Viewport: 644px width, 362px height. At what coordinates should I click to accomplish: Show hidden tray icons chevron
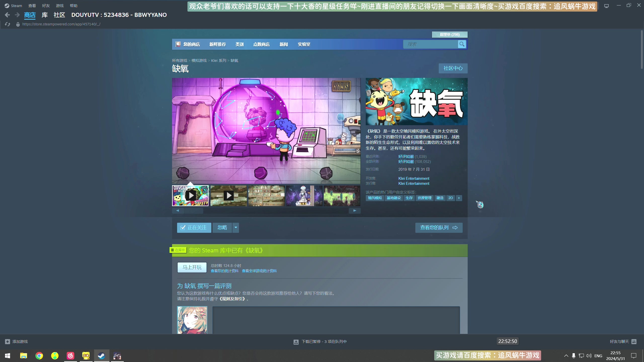566,356
